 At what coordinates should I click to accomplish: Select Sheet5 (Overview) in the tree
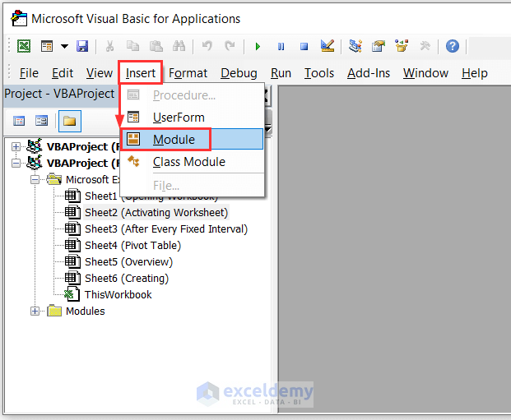click(128, 261)
